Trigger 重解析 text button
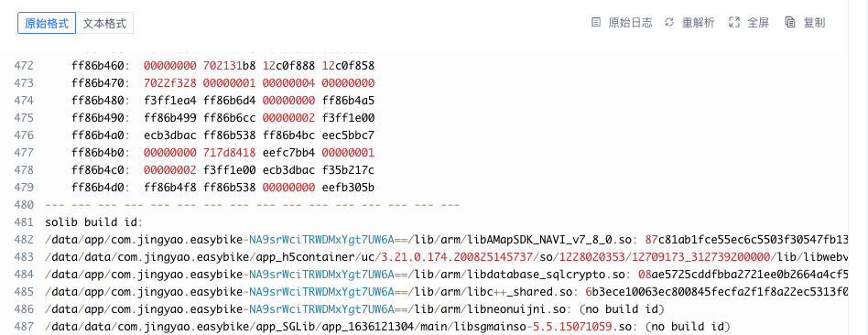Screen dimensions: 868x335 point(698,23)
